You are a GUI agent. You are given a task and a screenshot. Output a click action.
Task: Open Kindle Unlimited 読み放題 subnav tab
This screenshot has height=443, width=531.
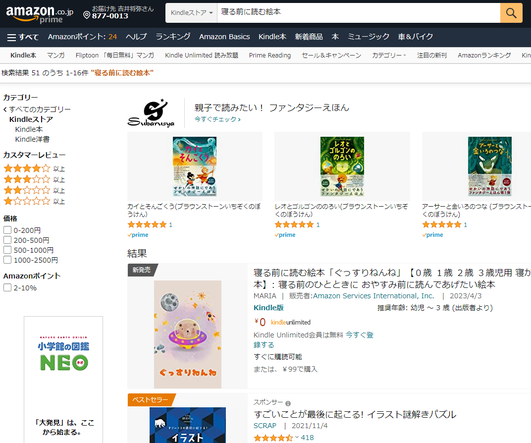point(201,55)
